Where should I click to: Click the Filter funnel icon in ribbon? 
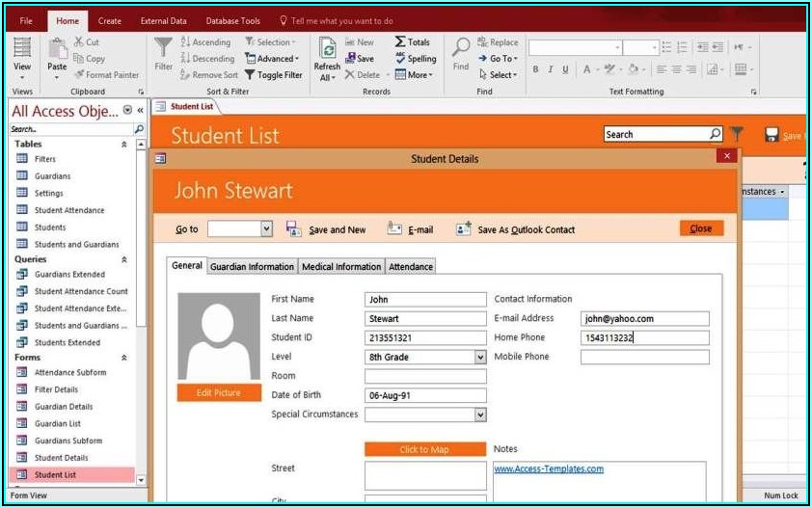tap(164, 48)
